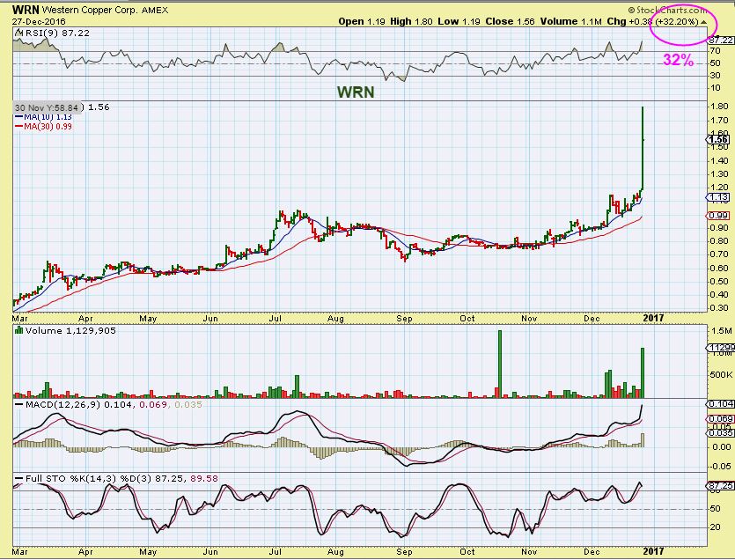
Task: Click the 70 level on RSI axis
Action: click(x=715, y=51)
